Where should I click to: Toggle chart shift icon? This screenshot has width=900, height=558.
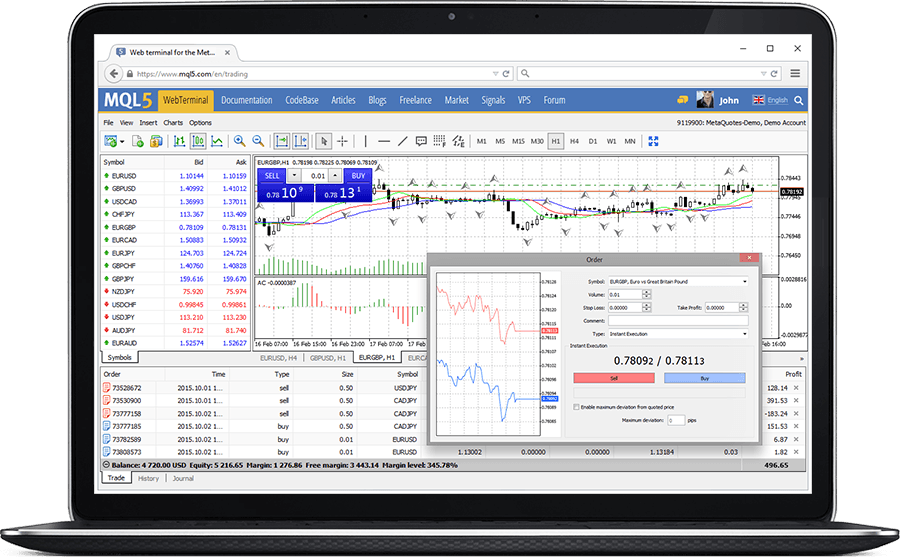pyautogui.click(x=300, y=141)
